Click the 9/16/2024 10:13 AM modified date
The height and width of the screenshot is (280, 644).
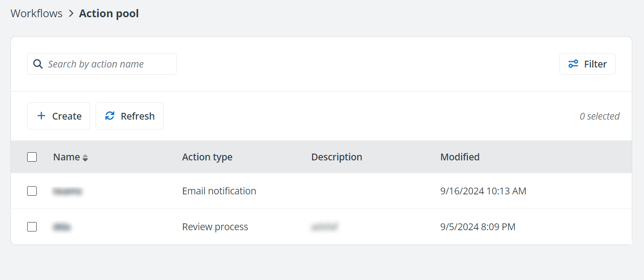[483, 191]
